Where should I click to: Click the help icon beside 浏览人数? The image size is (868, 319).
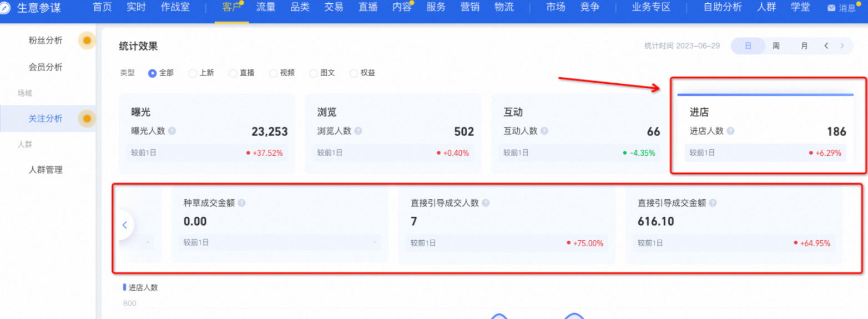coord(358,131)
